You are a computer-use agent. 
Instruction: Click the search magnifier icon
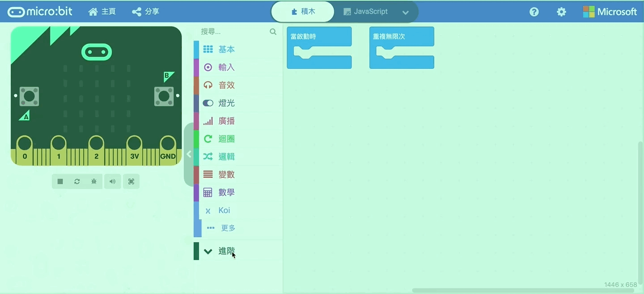(273, 32)
